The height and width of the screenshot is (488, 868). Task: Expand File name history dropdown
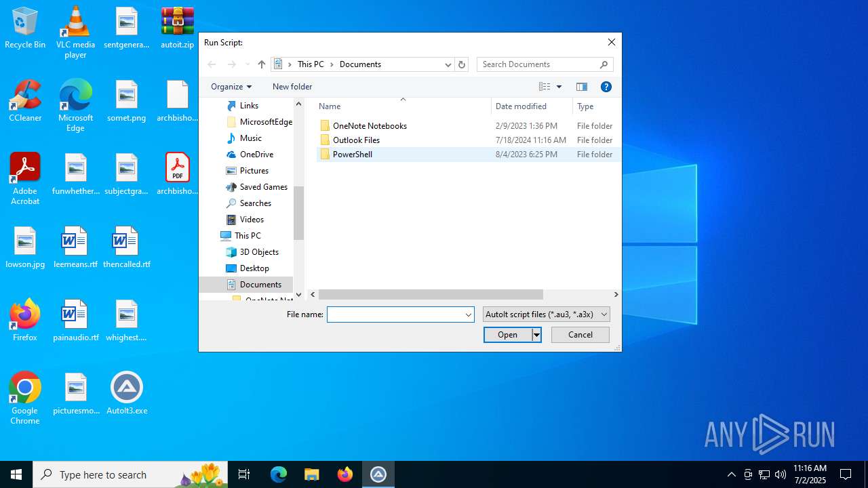tap(468, 314)
